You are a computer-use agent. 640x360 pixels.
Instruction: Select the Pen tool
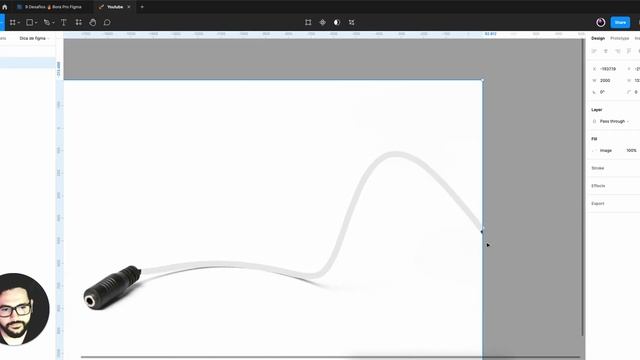click(47, 22)
